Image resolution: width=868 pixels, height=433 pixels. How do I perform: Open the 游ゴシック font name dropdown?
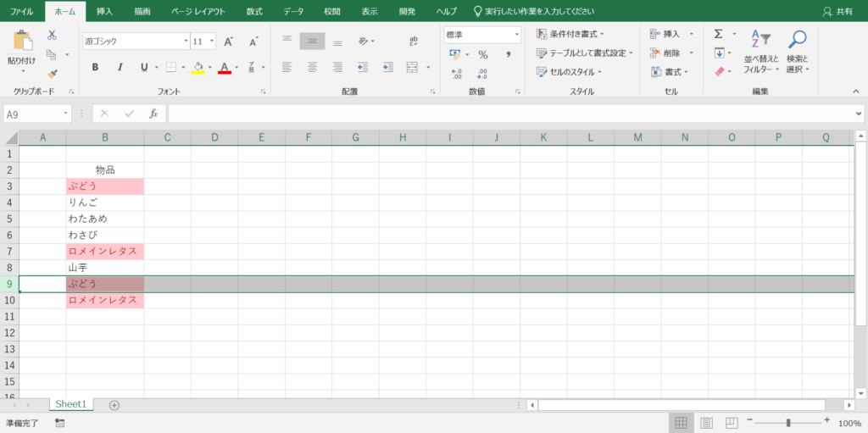click(x=186, y=41)
